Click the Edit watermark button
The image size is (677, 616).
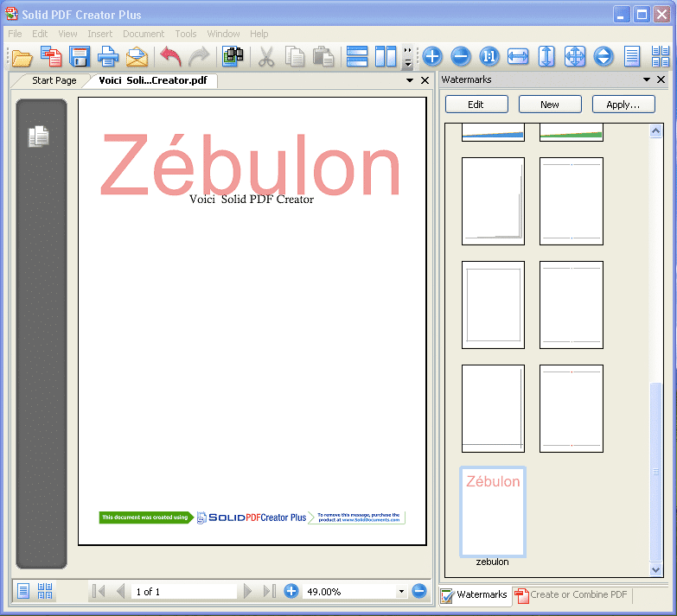476,105
